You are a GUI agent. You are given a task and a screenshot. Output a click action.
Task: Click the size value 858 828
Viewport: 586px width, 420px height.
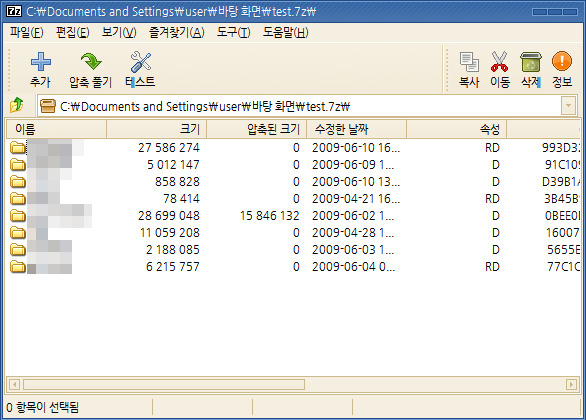[178, 182]
